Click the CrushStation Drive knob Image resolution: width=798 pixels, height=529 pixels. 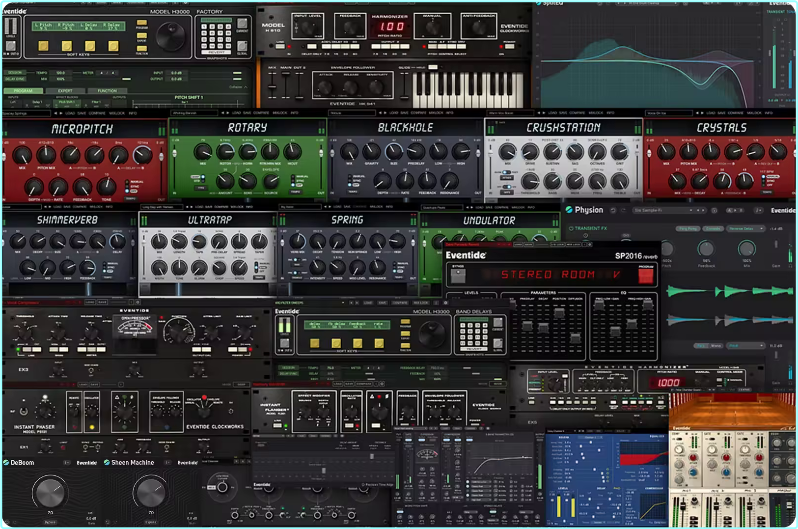(x=530, y=152)
